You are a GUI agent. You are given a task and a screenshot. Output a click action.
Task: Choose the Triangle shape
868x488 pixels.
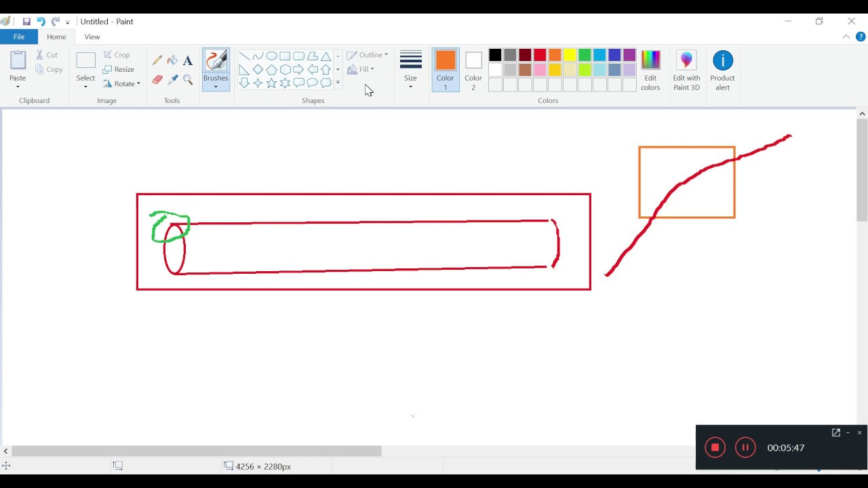tap(325, 56)
